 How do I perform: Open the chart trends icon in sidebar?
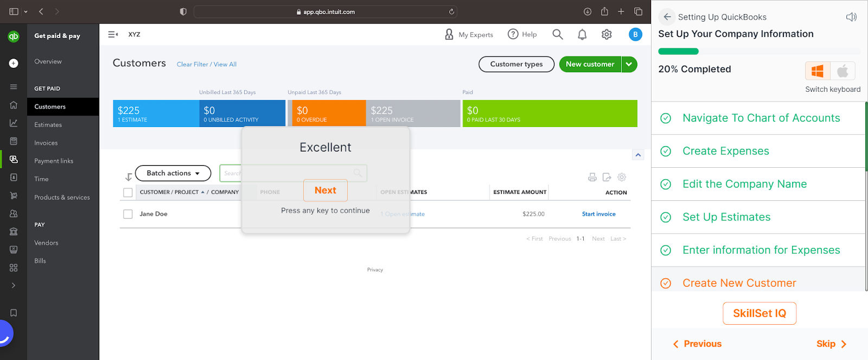pyautogui.click(x=14, y=123)
